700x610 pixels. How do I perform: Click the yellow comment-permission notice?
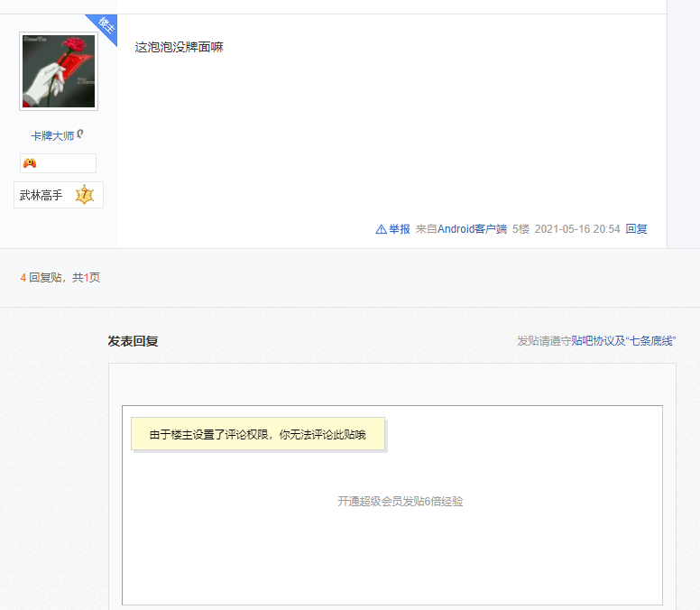[x=258, y=434]
